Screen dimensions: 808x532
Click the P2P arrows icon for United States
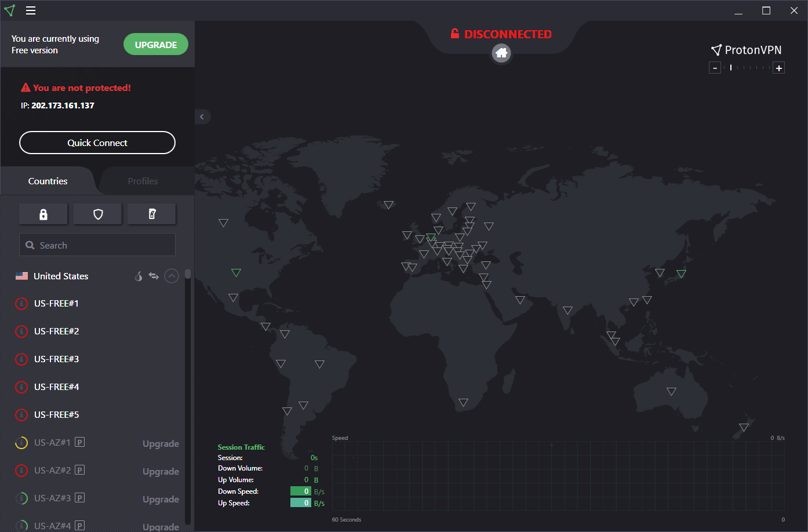tap(154, 276)
